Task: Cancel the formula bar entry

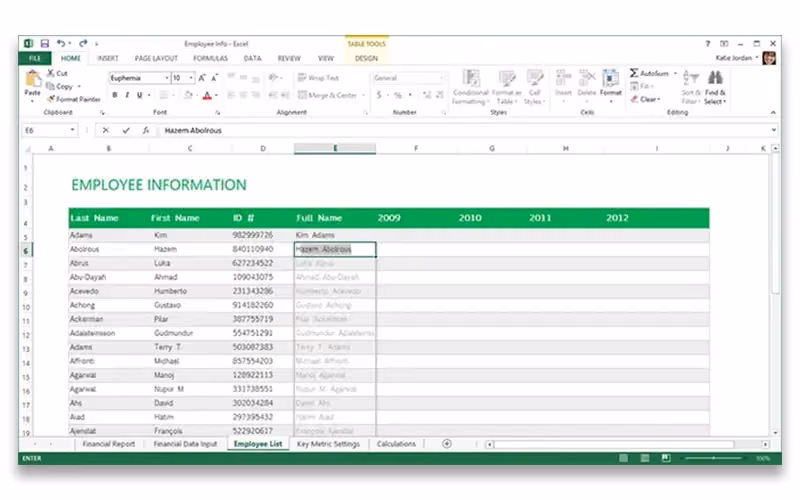Action: tap(106, 130)
